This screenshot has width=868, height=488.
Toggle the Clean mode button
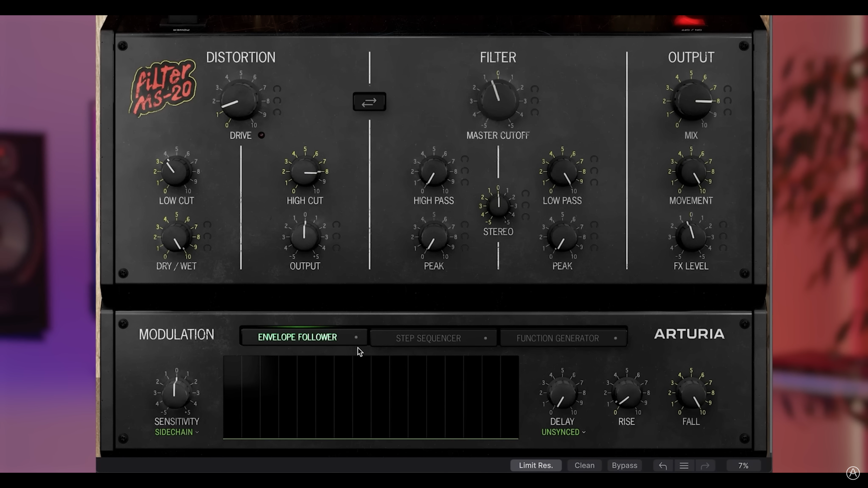[584, 465]
